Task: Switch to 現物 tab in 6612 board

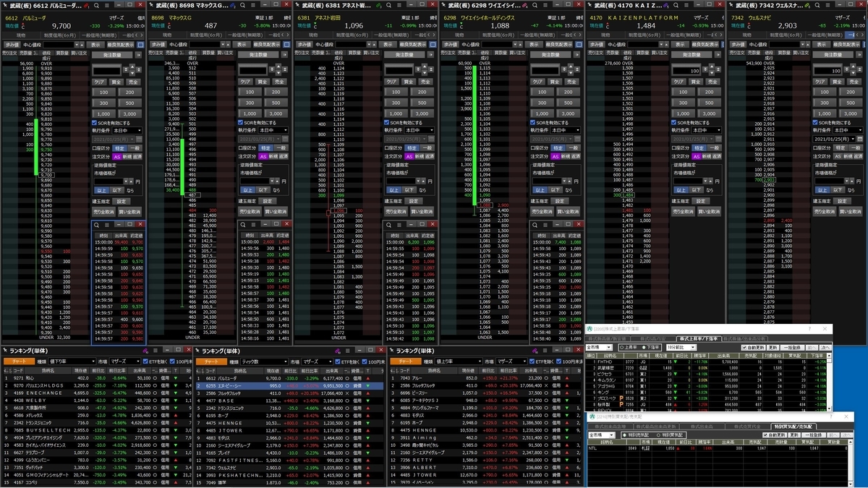Action: pos(20,35)
